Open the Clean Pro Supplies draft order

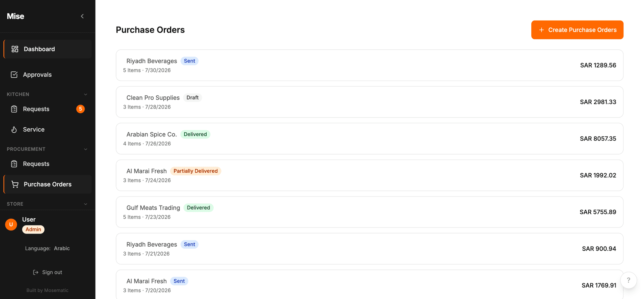(370, 102)
